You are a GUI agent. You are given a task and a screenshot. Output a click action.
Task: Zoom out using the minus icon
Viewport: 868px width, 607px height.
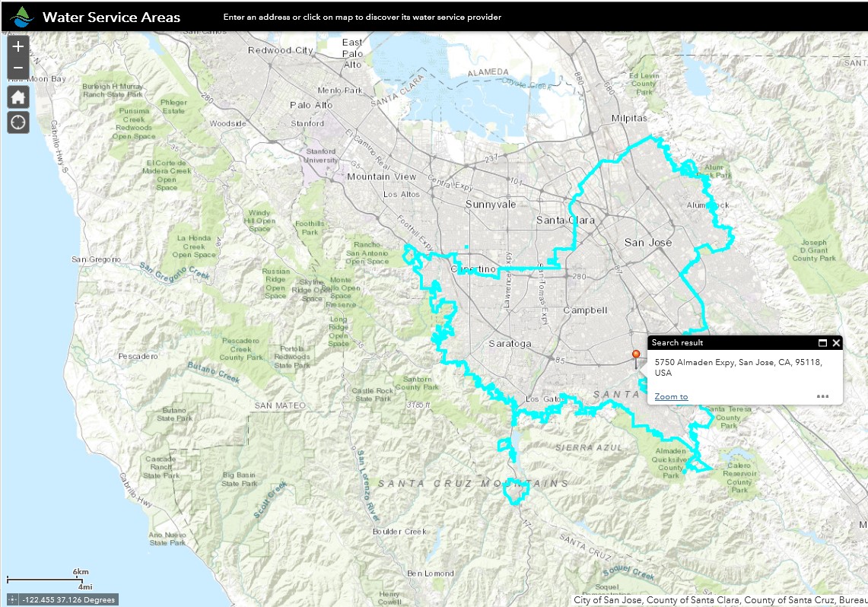(17, 68)
